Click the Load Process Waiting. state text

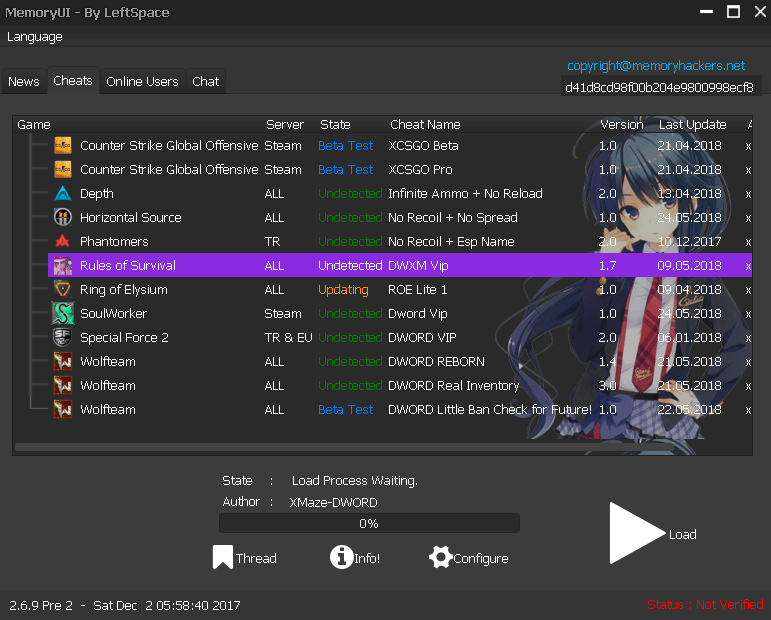[x=355, y=481]
